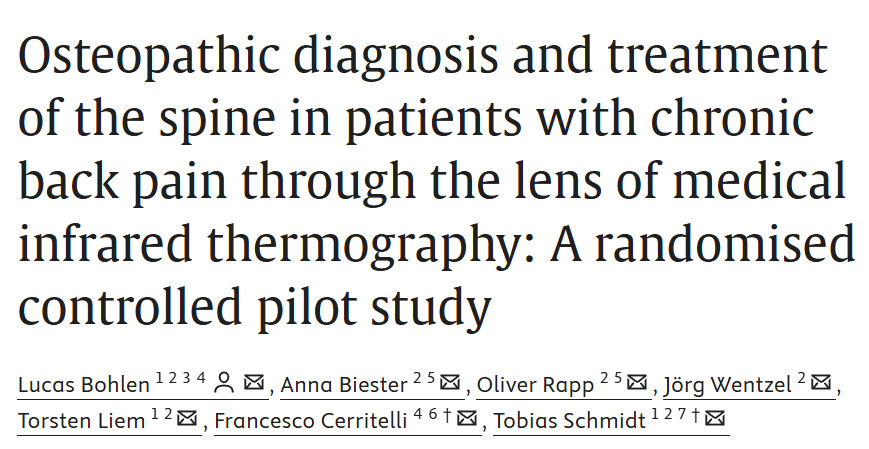Open Torsten Liem's author details
This screenshot has height=449, width=869.
click(x=81, y=421)
